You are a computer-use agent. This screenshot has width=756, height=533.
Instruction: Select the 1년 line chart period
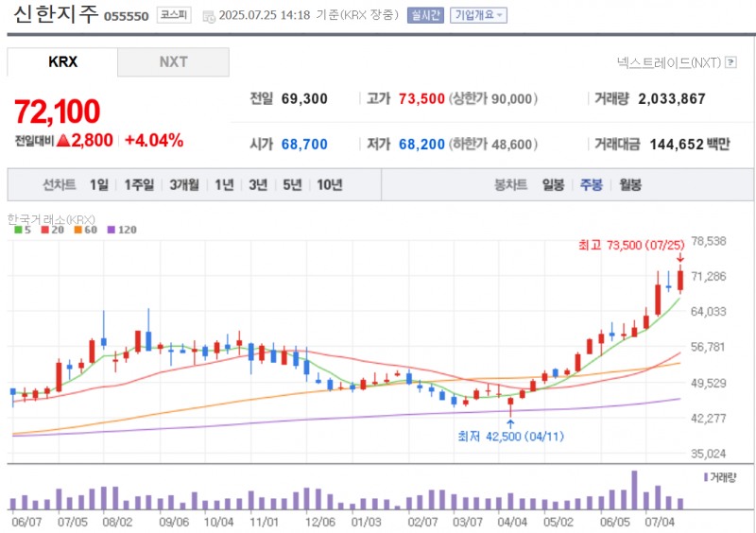point(224,184)
